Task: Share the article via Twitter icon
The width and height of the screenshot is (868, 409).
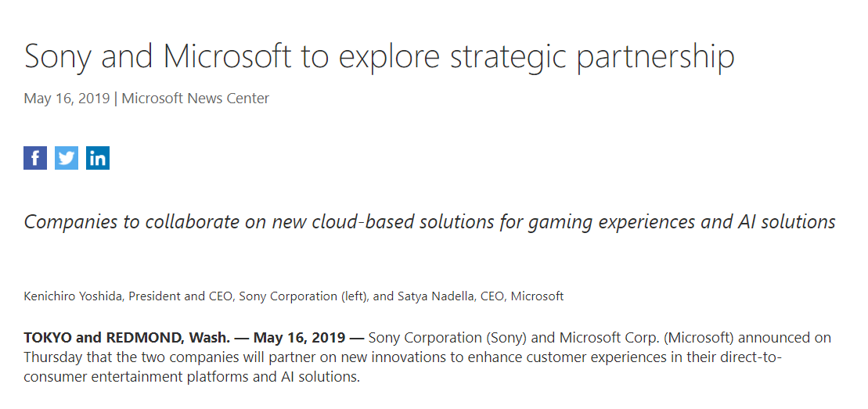Action: (x=67, y=158)
